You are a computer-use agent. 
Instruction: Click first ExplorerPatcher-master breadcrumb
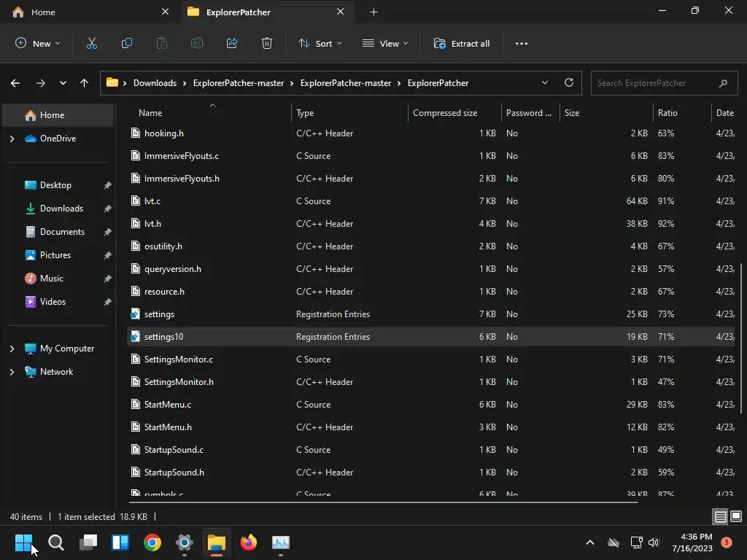pyautogui.click(x=239, y=83)
